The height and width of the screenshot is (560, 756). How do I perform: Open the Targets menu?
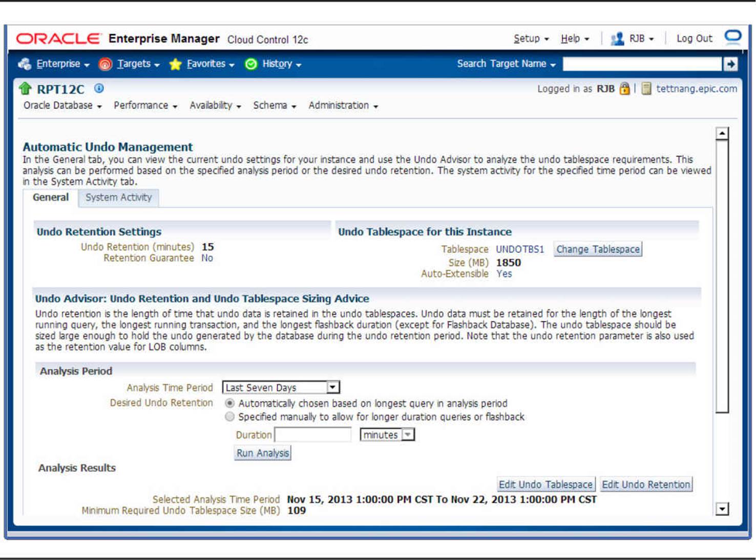point(138,64)
